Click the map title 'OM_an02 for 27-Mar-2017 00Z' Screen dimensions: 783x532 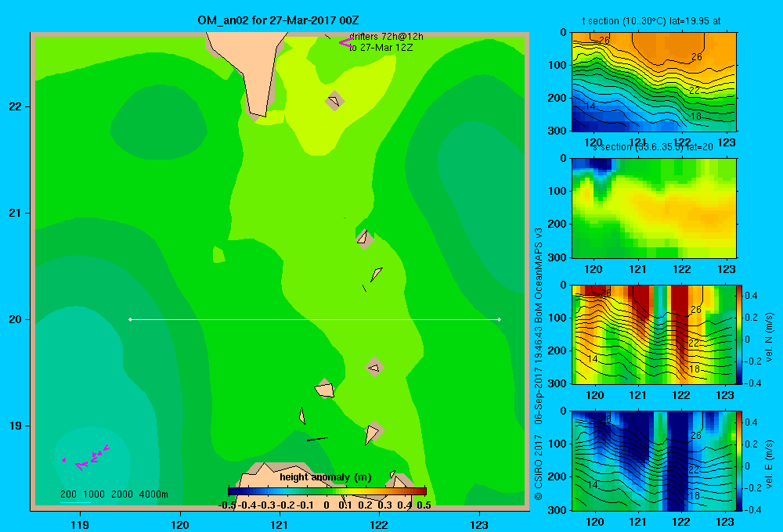(278, 20)
